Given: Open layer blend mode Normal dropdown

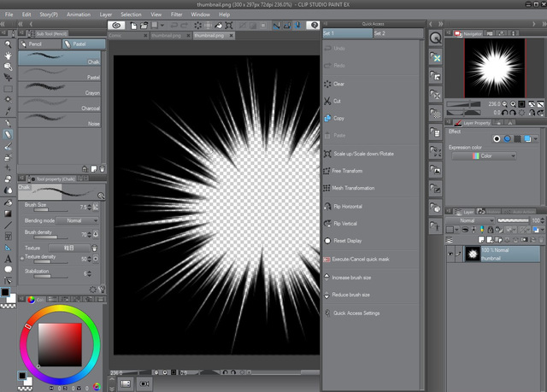Looking at the screenshot, I should point(470,219).
